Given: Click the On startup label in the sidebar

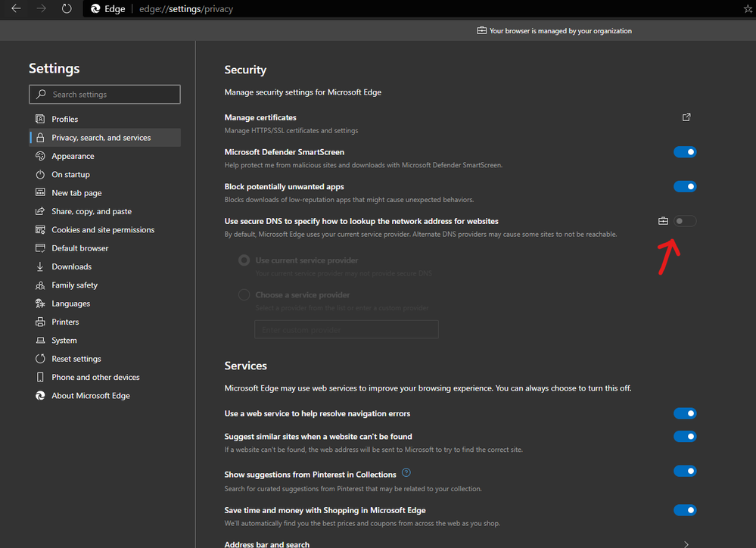Looking at the screenshot, I should pyautogui.click(x=70, y=174).
